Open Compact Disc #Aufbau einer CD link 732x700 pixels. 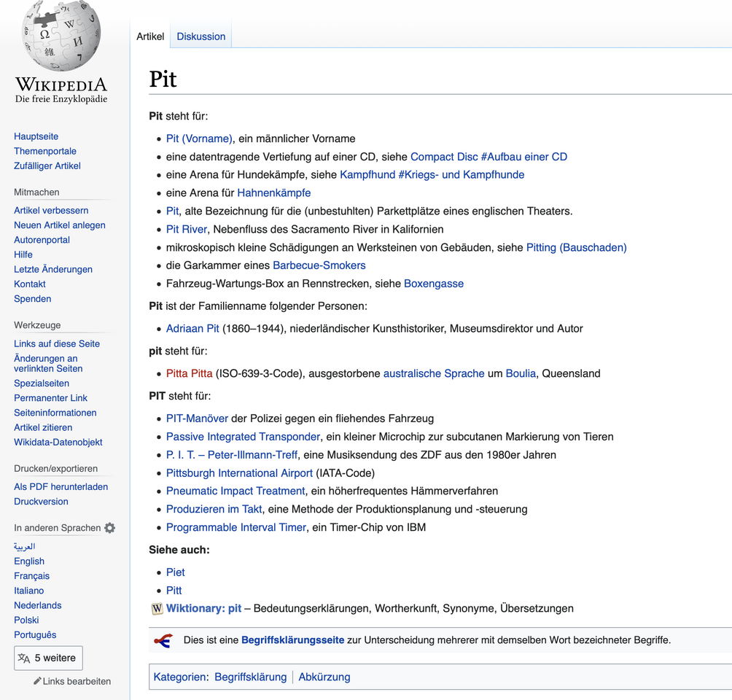click(488, 157)
